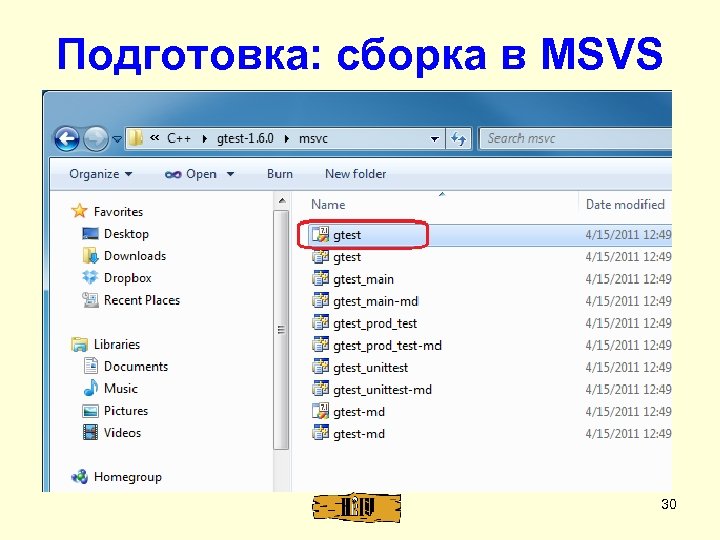Expand the hidden path chevrons before C++
This screenshot has width=720, height=540.
155,137
